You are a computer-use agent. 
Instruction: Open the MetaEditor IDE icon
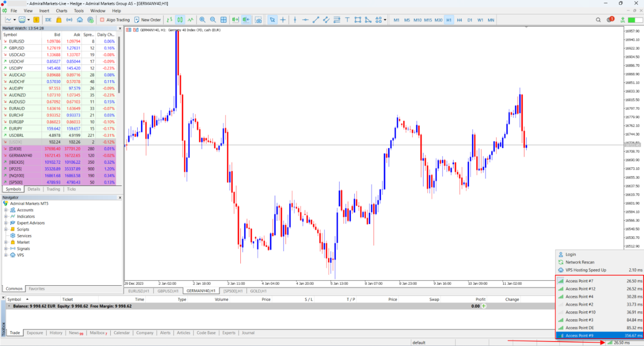click(48, 20)
